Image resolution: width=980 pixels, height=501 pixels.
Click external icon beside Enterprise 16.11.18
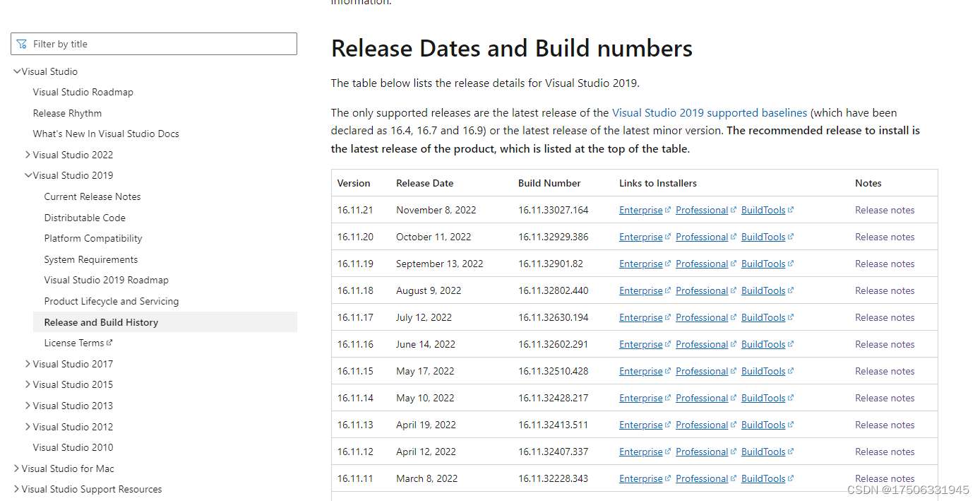click(667, 290)
